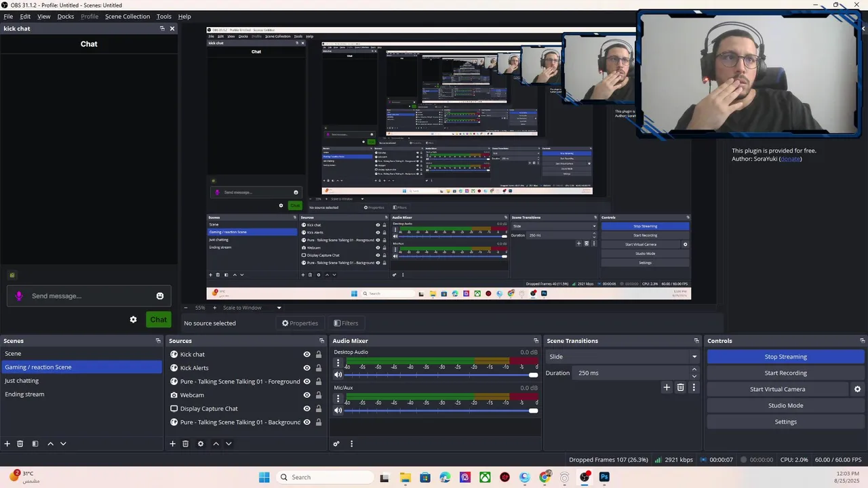868x488 pixels.
Task: Open Desktop Audio three-dot options
Action: [338, 363]
